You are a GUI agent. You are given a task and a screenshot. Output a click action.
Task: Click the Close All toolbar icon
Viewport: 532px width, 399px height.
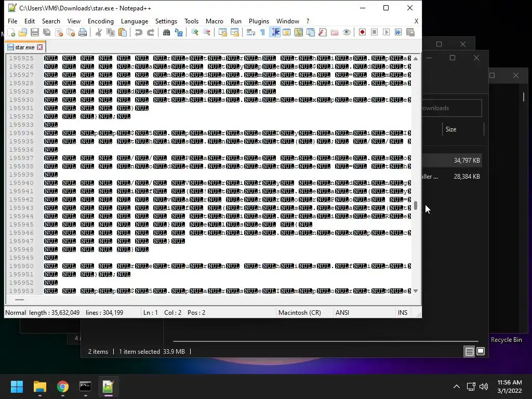click(71, 32)
